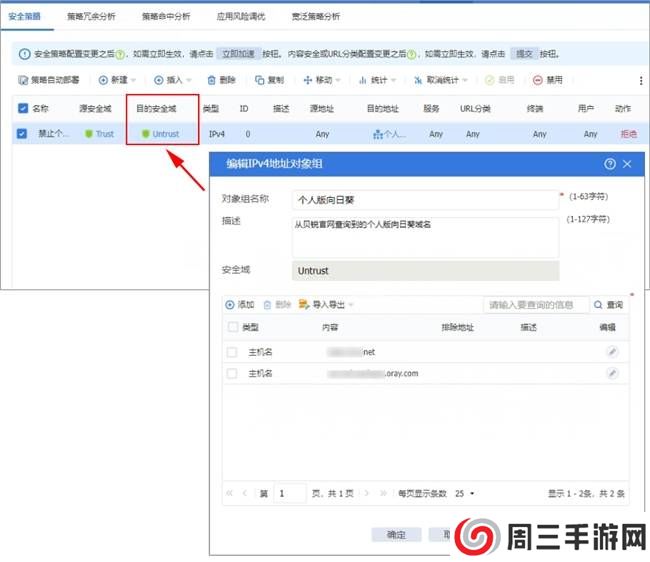This screenshot has height=562, width=650.
Task: Click the 确定 confirm button
Action: (396, 535)
